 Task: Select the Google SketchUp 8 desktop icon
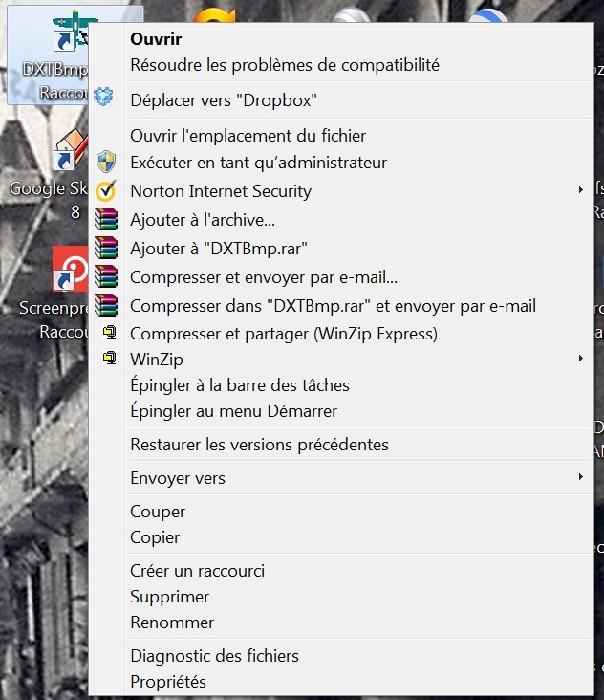(x=72, y=149)
